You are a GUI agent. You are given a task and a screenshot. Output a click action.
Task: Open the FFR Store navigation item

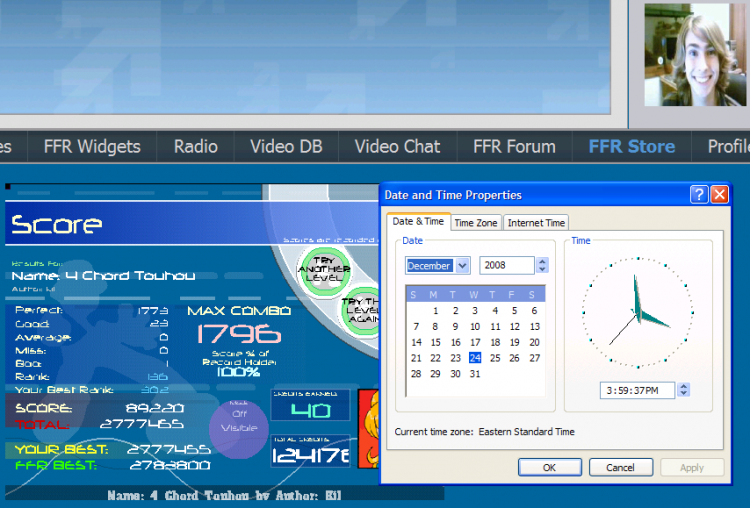click(x=631, y=146)
